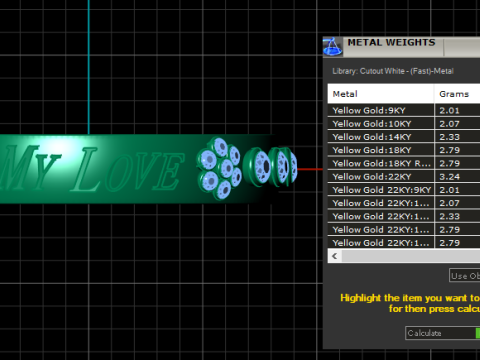Select the Yellow Gold:14KY row
The image size is (480, 360).
[404, 137]
